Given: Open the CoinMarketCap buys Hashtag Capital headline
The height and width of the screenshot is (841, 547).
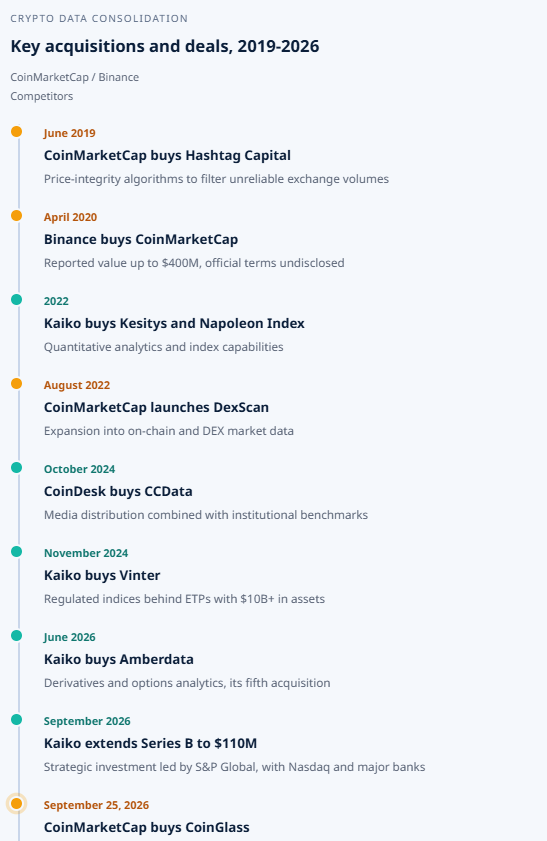Looking at the screenshot, I should pos(167,156).
